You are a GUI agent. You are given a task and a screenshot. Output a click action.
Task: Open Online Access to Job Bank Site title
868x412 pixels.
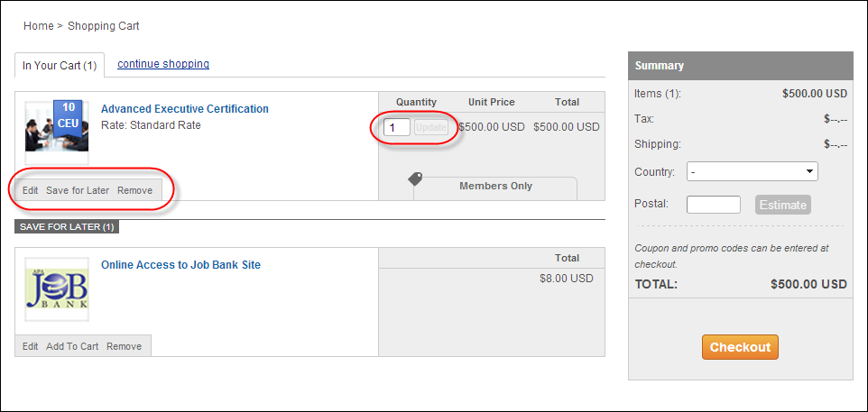(x=180, y=265)
